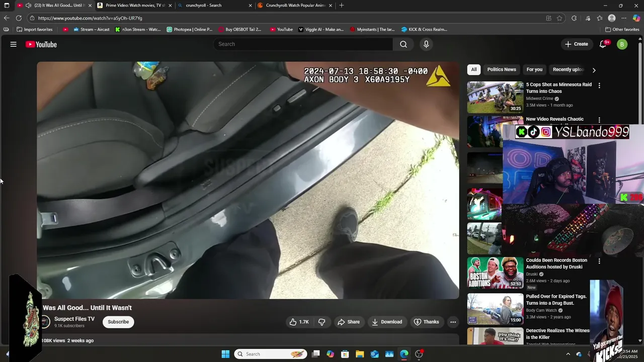Like the video with 1.7K thumbs-up
644x362 pixels.
[299, 322]
